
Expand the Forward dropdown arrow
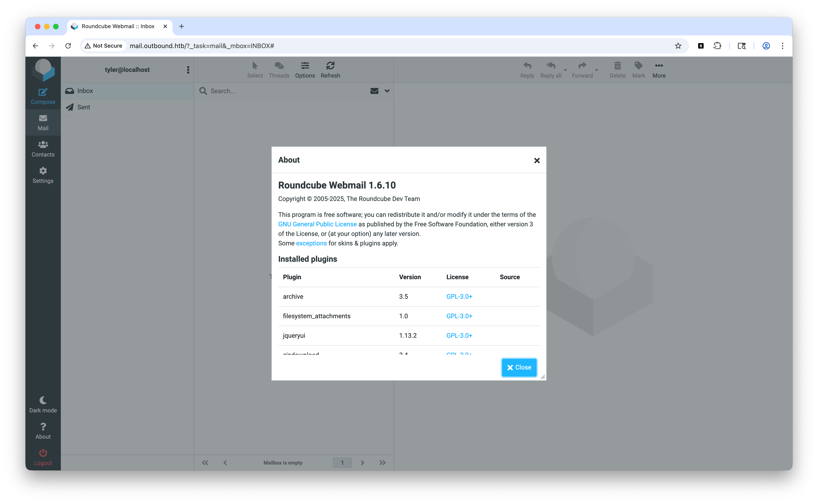[596, 70]
